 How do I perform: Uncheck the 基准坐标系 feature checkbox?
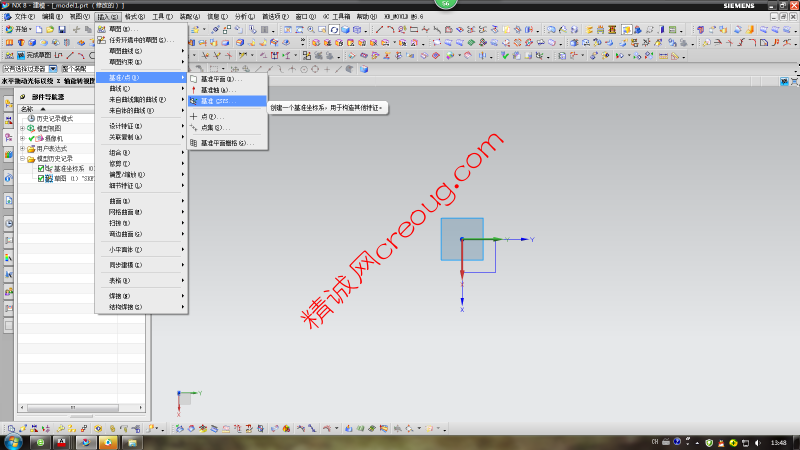click(41, 168)
